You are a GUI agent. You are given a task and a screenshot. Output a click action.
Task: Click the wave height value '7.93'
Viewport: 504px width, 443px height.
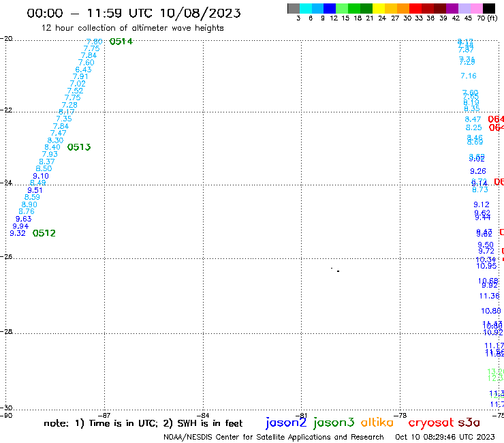50,155
